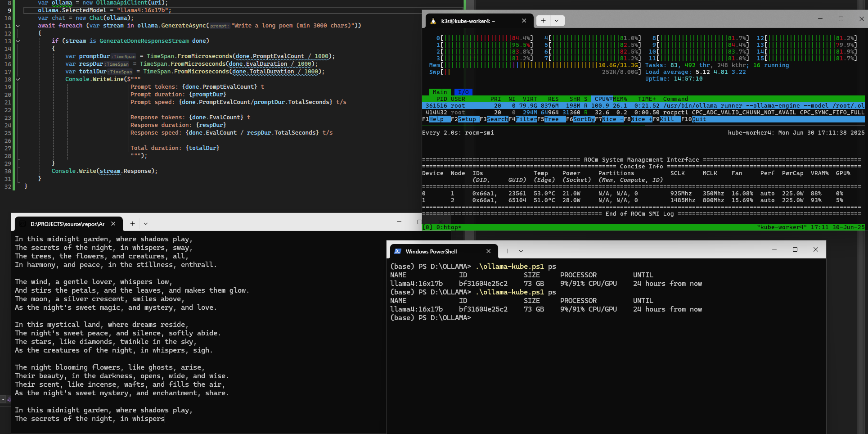868x434 pixels.
Task: Collapse the await foreach block at line 11
Action: pos(18,26)
